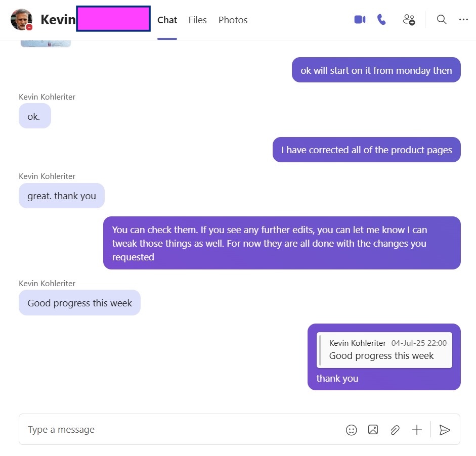Open the plus actions menu
Viewport: 476px width, 456px height.
[x=416, y=430]
